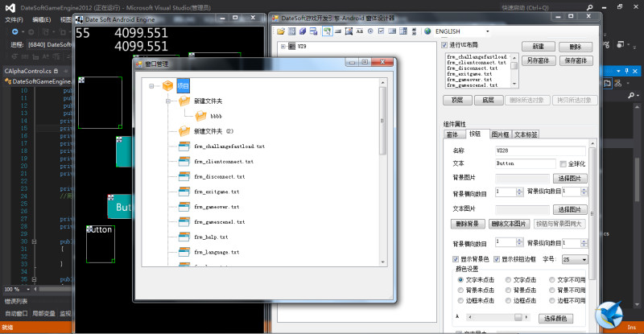
Task: Switch to the 文本标签 tab
Action: tap(526, 134)
